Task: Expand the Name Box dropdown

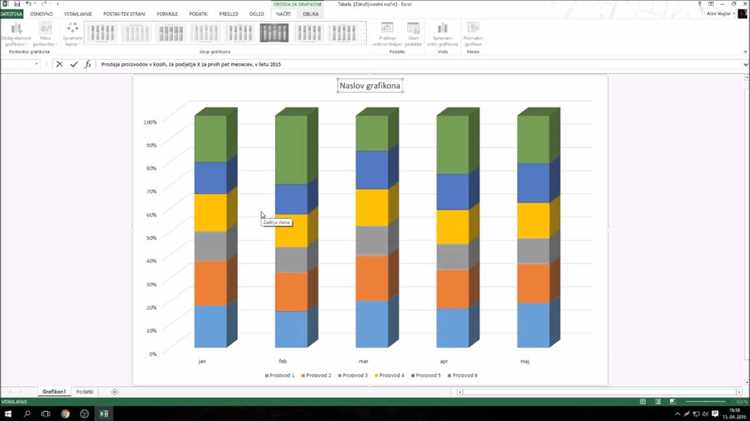Action: [x=36, y=64]
